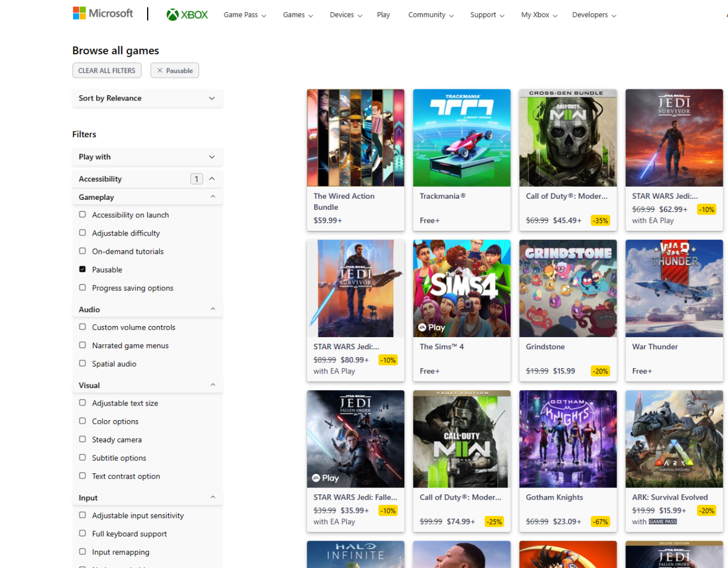Collapse the Accessibility filter panel

212,178
